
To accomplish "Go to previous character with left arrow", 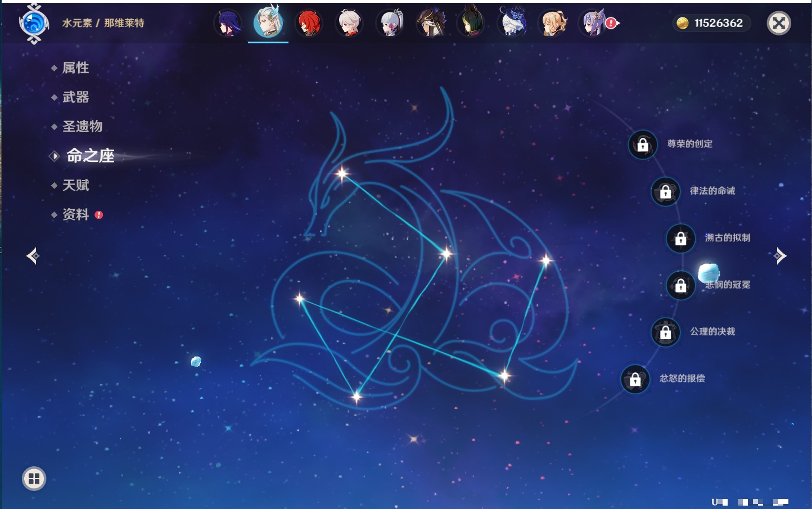I will pyautogui.click(x=33, y=256).
